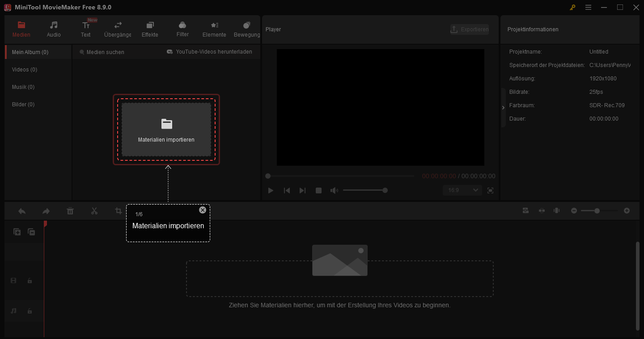Click the undo arrow icon

[22, 211]
